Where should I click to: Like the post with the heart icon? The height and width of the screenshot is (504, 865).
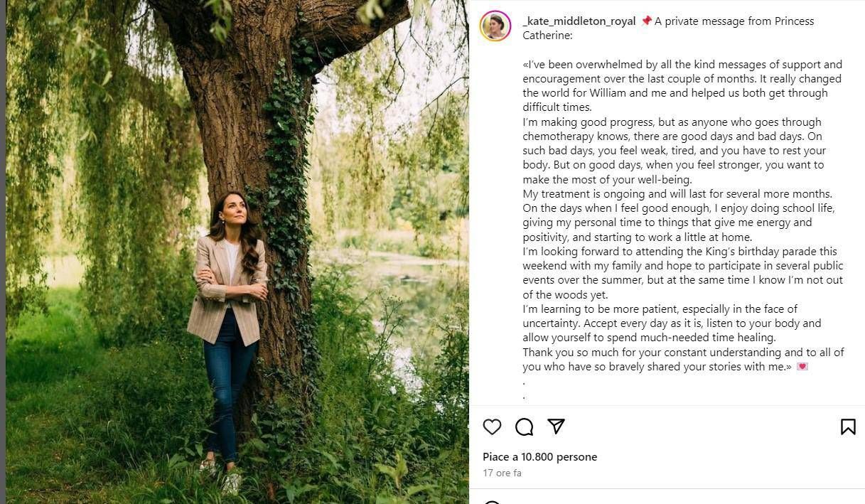[492, 427]
